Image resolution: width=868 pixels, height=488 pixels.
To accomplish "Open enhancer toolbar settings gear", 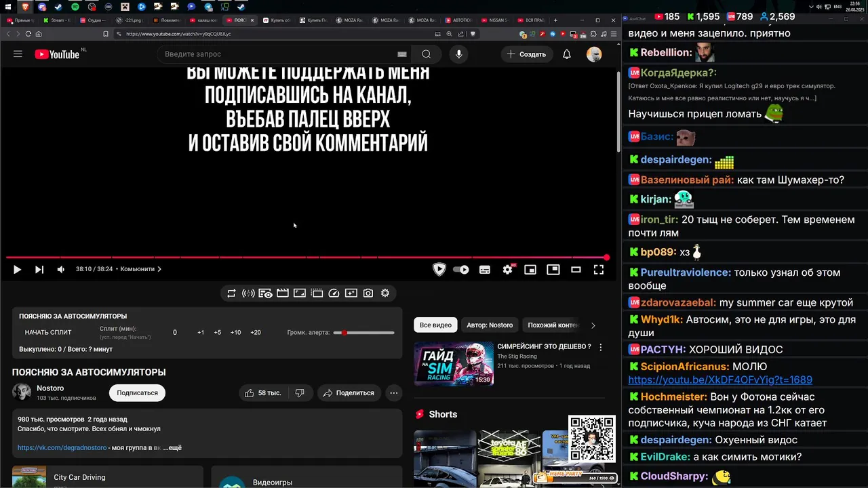I will 385,293.
